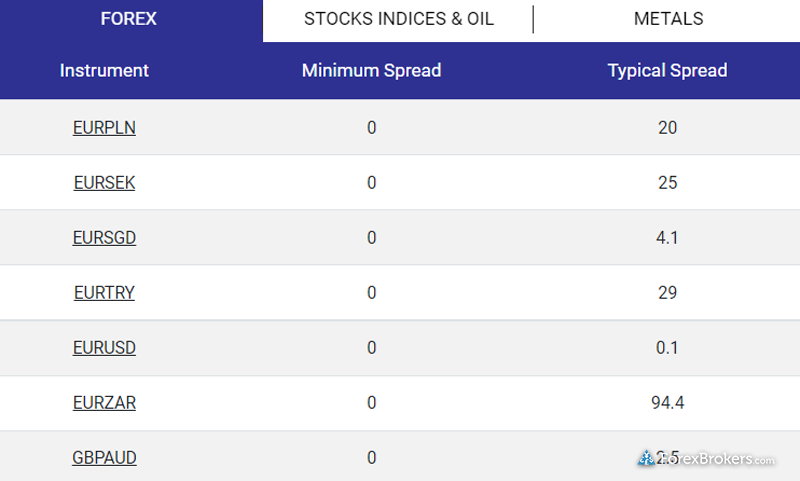Open the EURSGD instrument link
The height and width of the screenshot is (481, 800).
pyautogui.click(x=104, y=238)
